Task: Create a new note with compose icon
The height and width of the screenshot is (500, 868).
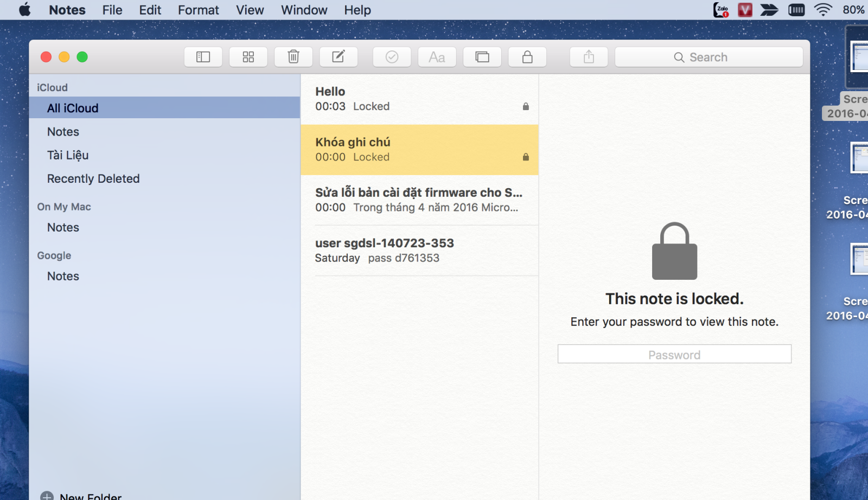Action: [x=339, y=57]
